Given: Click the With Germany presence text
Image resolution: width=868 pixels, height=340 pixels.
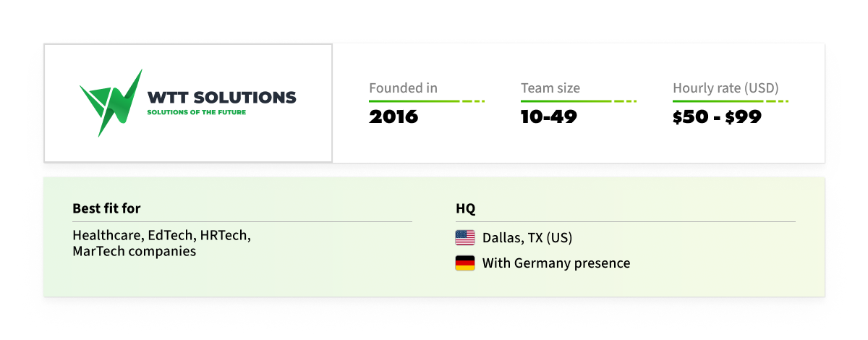Looking at the screenshot, I should point(556,263).
